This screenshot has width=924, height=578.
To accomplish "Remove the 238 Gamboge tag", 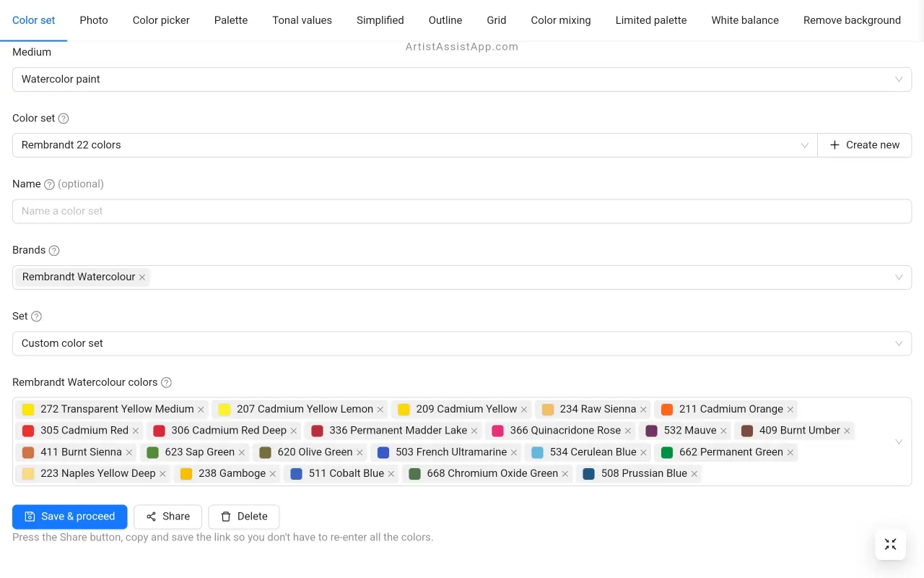I will [x=273, y=474].
